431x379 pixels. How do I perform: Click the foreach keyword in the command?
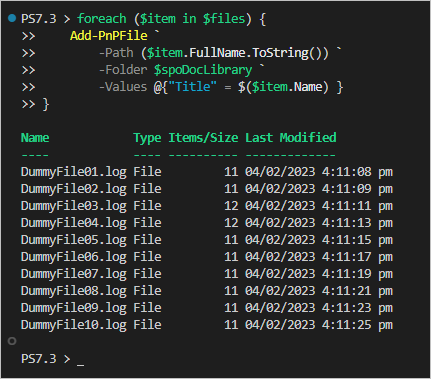(102, 19)
